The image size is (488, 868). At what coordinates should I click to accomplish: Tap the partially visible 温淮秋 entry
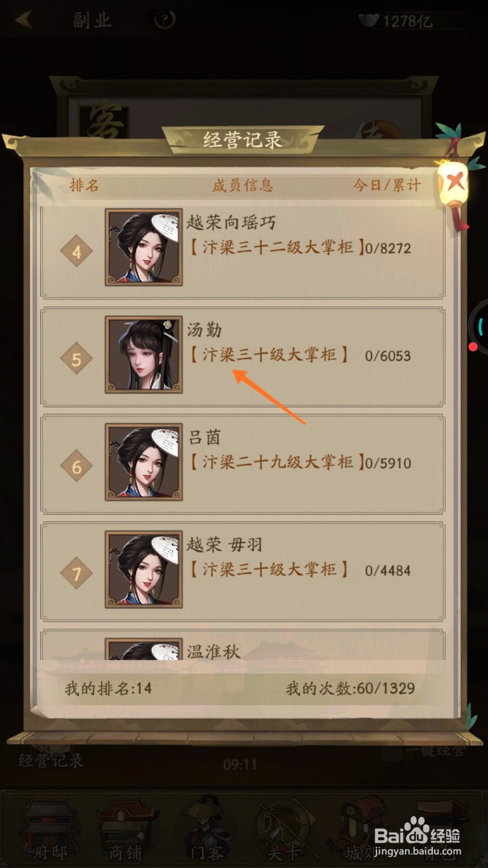point(243,646)
